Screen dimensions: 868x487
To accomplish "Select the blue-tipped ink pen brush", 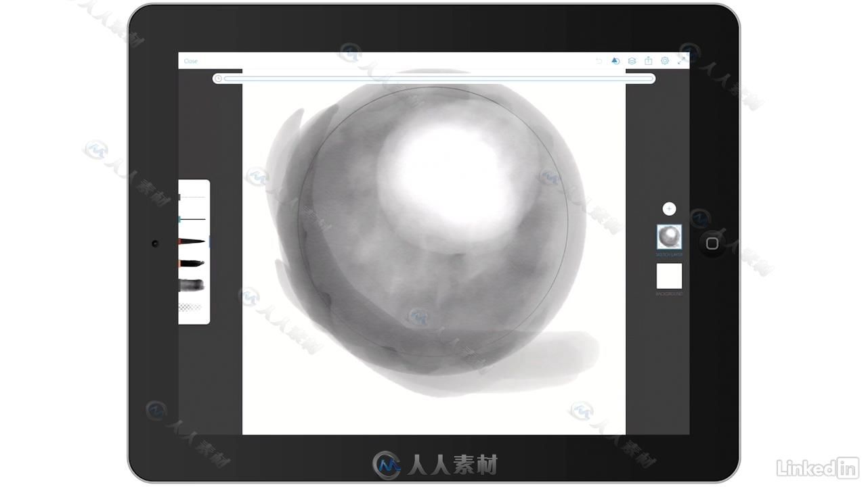I will click(x=192, y=219).
